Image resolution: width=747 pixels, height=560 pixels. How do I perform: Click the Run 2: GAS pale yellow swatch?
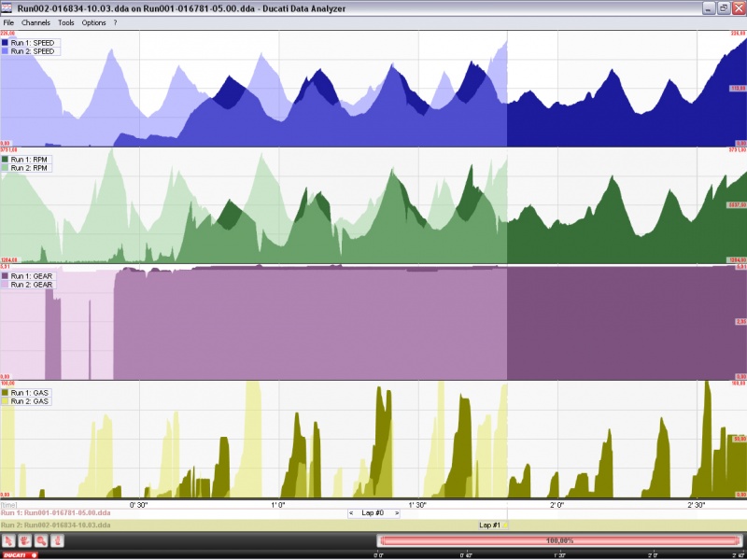[6, 401]
